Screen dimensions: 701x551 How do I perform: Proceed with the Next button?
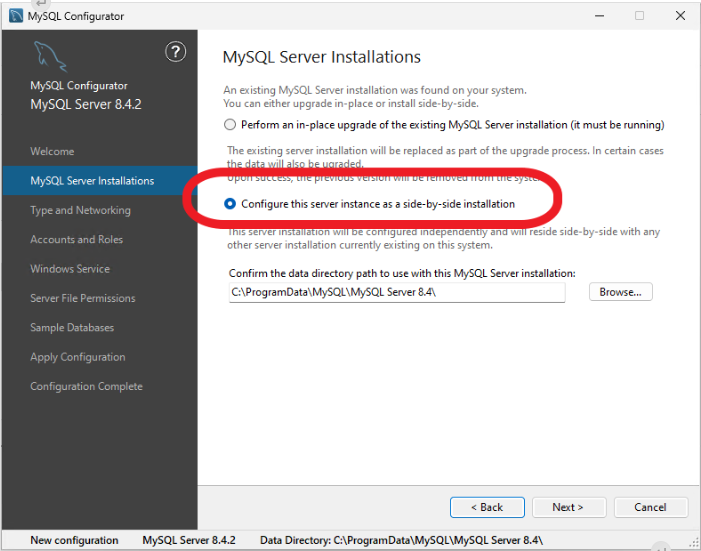(569, 507)
